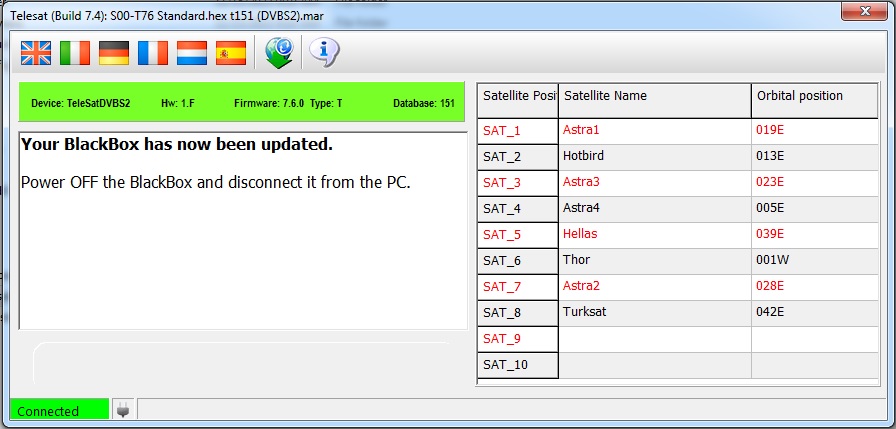896x429 pixels.
Task: Select the SAT_7 row header
Action: (x=518, y=287)
